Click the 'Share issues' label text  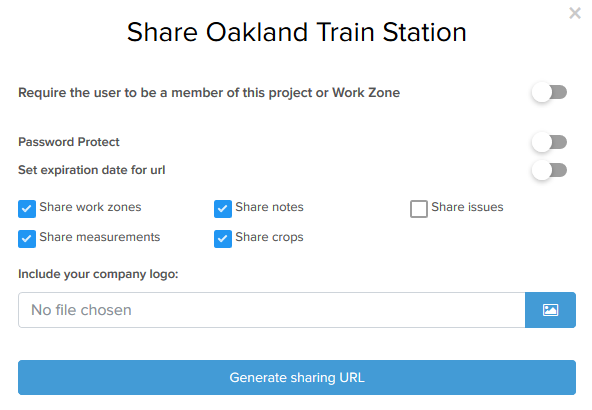click(x=467, y=207)
